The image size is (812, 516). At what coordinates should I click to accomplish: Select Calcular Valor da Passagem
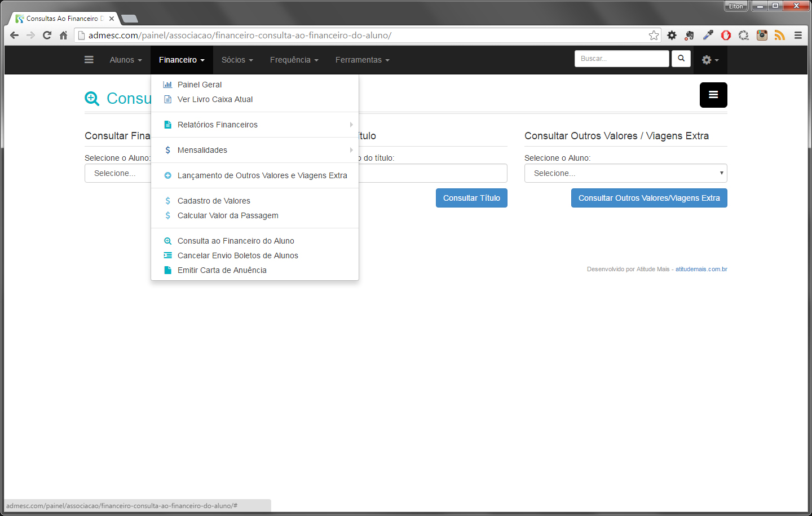[228, 215]
